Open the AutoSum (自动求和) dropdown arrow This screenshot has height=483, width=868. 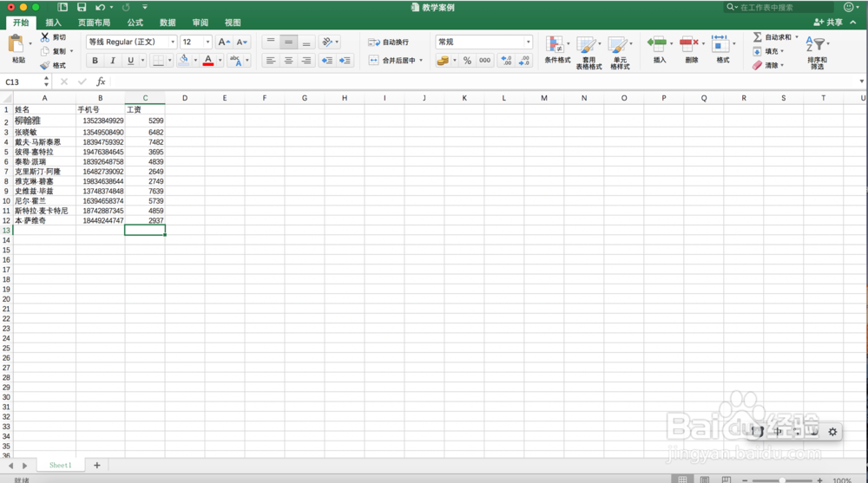(x=797, y=37)
